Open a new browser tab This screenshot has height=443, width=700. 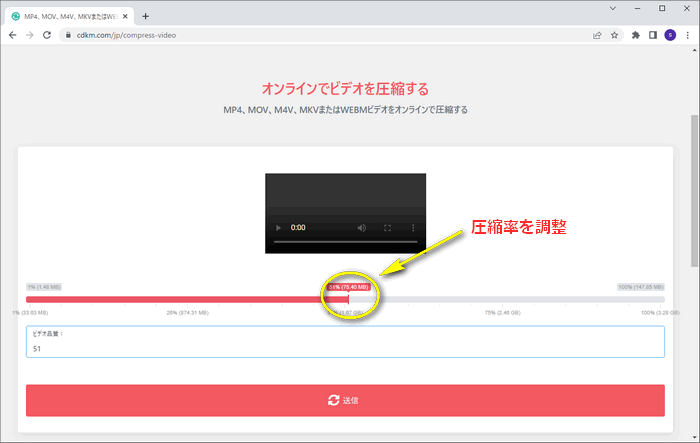coord(146,16)
